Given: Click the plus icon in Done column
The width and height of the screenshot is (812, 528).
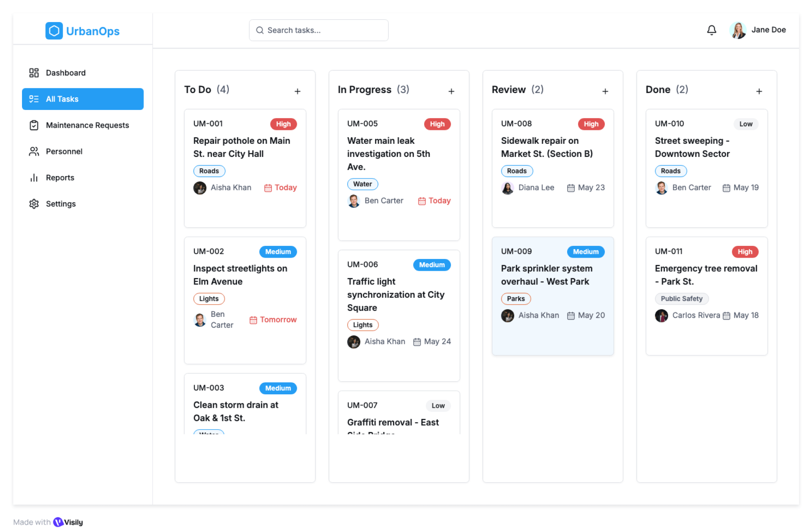Looking at the screenshot, I should tap(759, 91).
